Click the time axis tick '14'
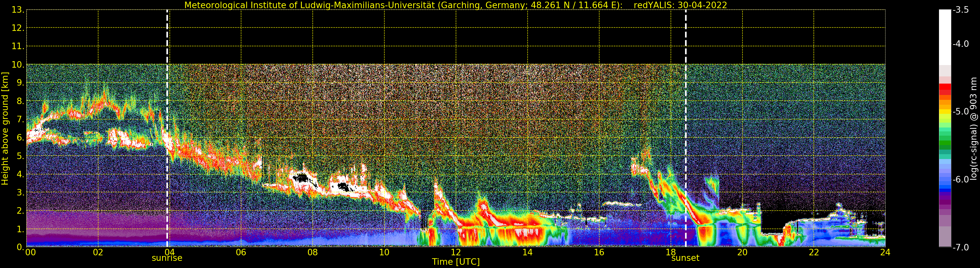The image size is (980, 268). 527,252
